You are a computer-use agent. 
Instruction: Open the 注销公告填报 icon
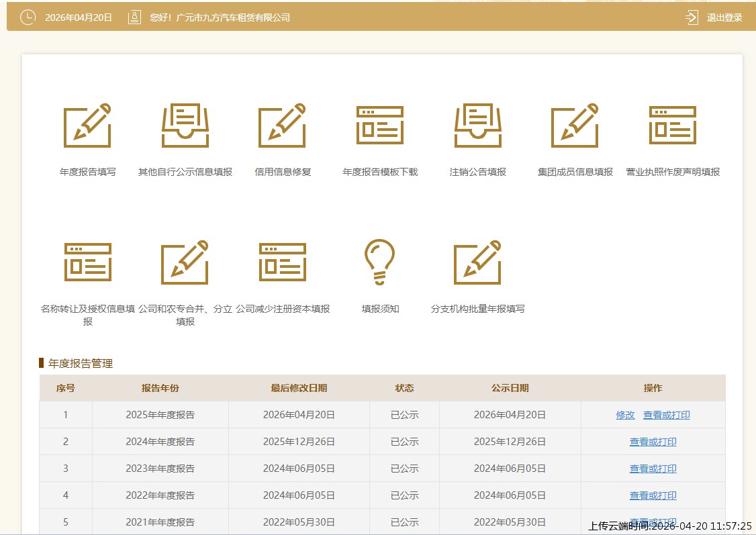click(478, 126)
